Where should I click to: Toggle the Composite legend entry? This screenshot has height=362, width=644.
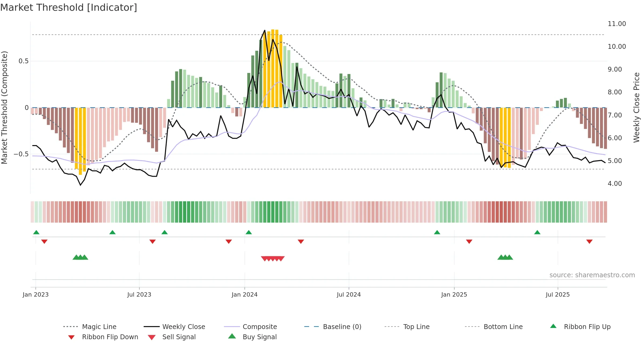pos(250,327)
